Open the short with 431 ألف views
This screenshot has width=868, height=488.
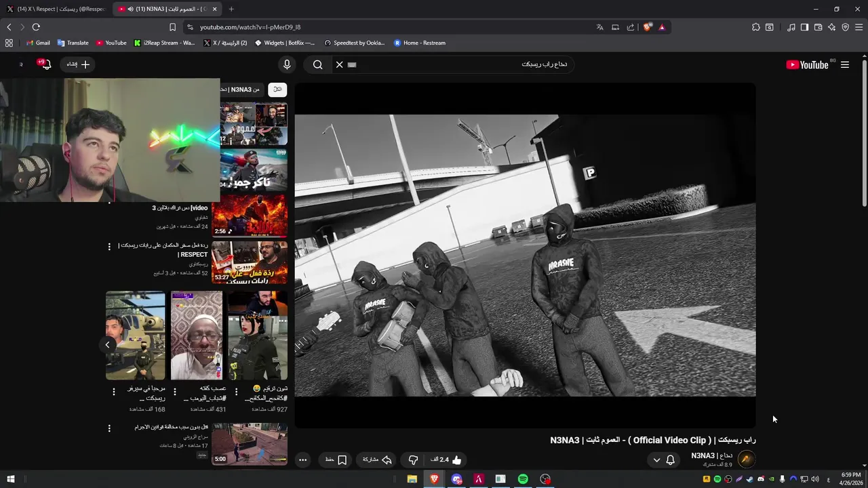(197, 335)
